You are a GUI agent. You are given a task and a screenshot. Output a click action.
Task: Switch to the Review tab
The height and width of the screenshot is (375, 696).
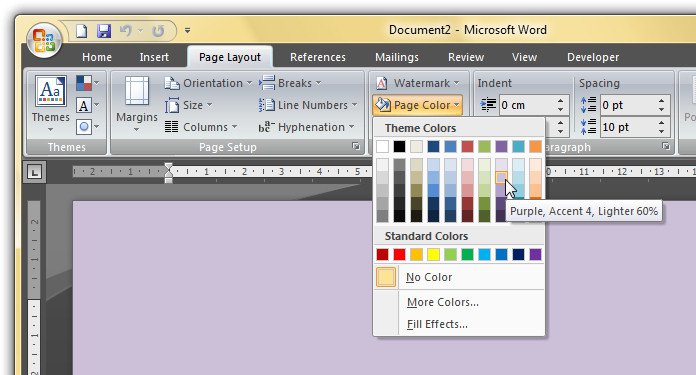click(x=466, y=57)
